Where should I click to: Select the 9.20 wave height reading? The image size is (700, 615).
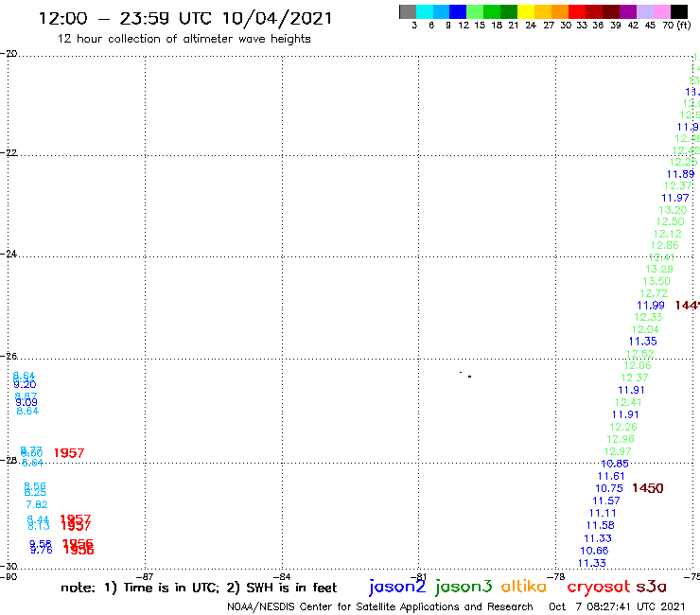tap(25, 384)
